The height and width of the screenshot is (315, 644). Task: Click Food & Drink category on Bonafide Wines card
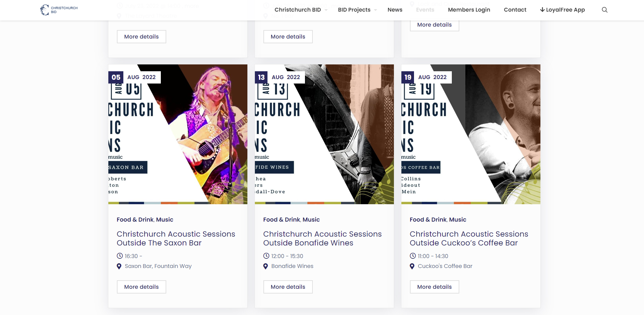pyautogui.click(x=281, y=220)
